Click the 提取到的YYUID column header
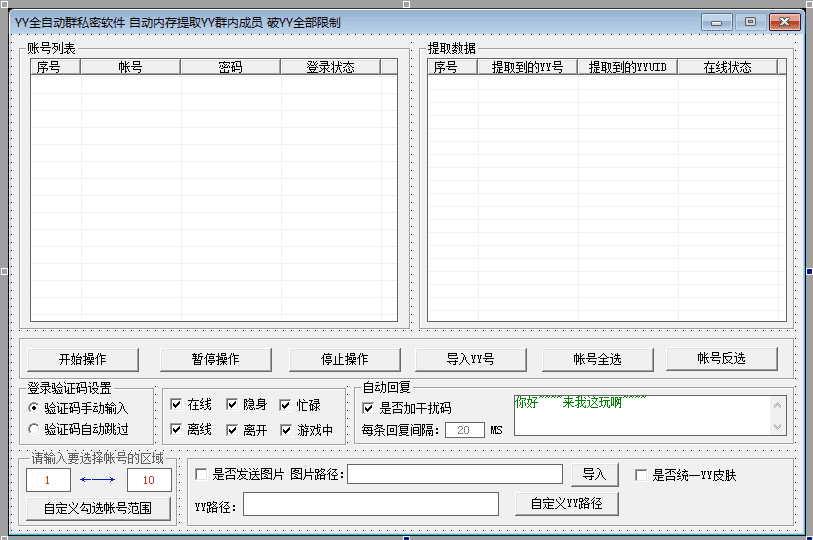This screenshot has width=813, height=540. [628, 67]
